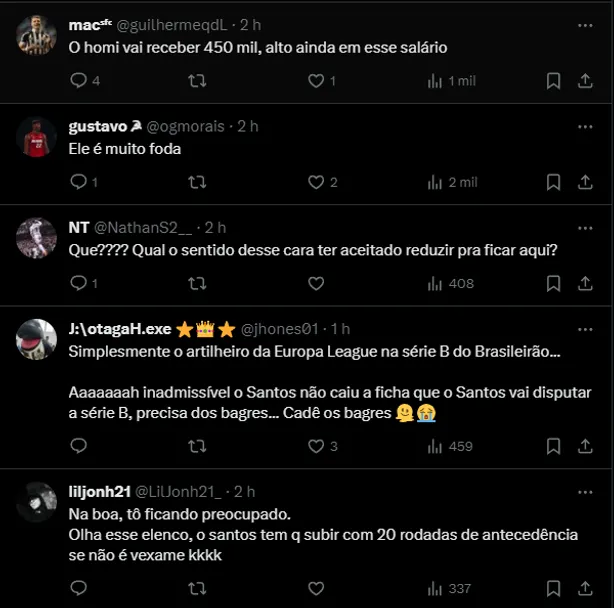
Task: Bookmark NT's tweet
Action: coord(553,284)
